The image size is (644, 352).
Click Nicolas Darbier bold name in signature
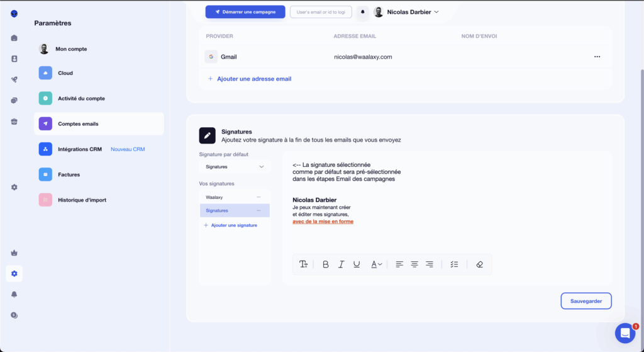314,200
